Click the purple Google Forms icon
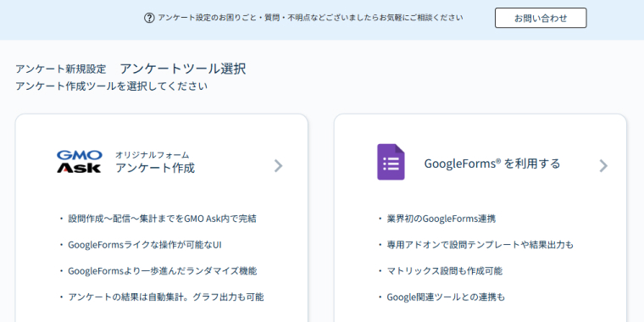 pos(391,162)
